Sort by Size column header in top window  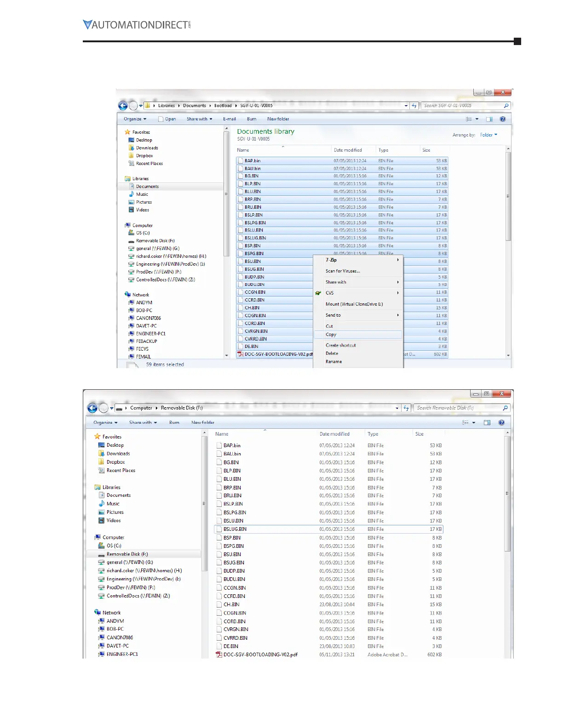(x=426, y=150)
